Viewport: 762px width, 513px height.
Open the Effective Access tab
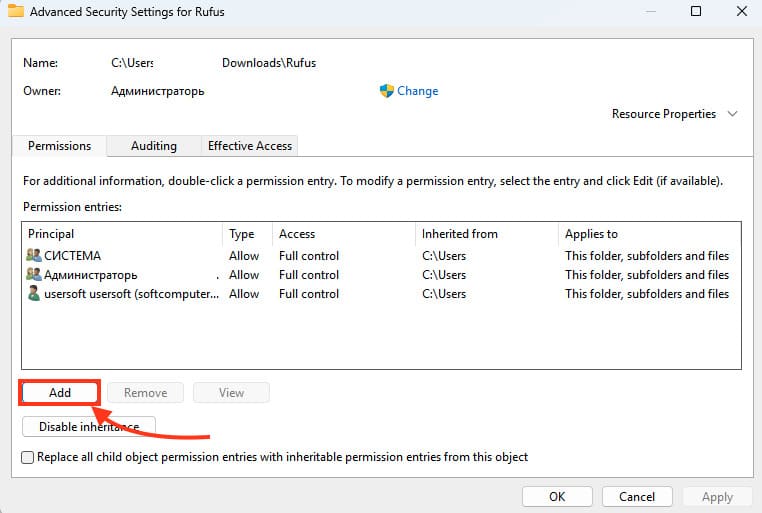point(249,146)
